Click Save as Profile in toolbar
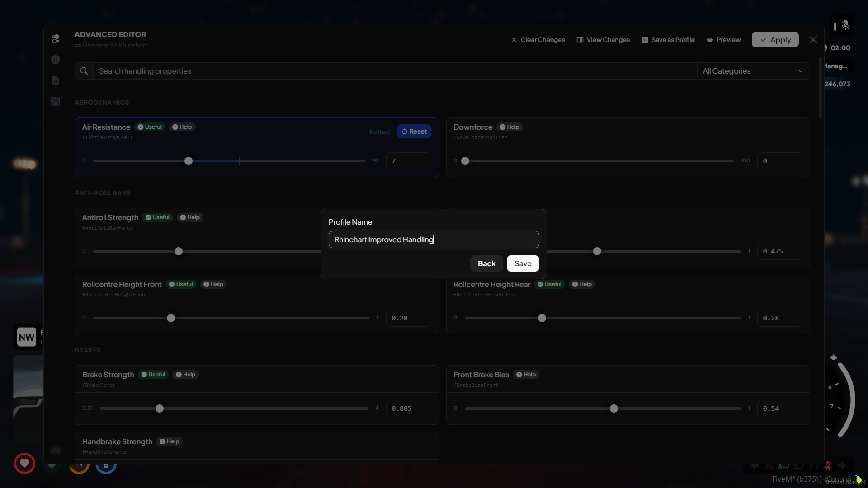 pos(668,40)
